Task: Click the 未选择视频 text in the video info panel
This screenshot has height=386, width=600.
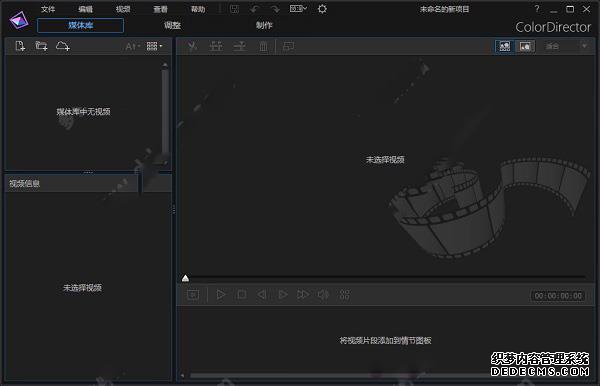Action: pos(82,288)
